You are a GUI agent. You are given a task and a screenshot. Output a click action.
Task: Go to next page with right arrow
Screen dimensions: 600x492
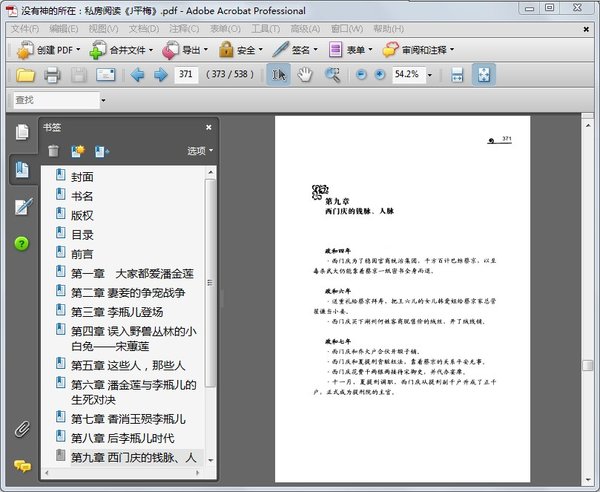tap(160, 75)
